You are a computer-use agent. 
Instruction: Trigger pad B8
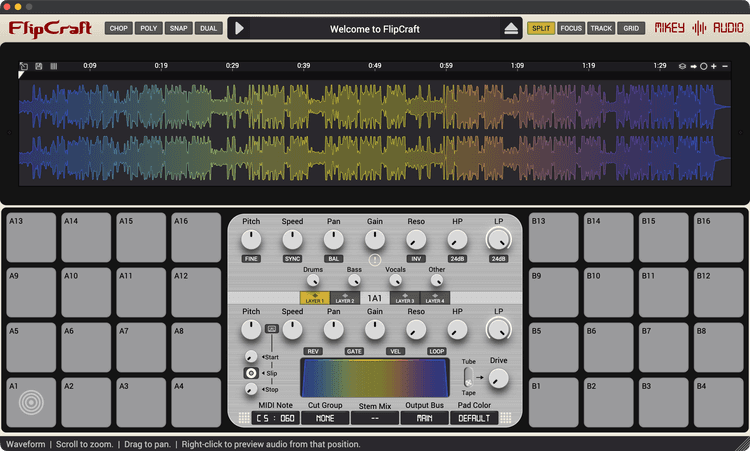(718, 347)
